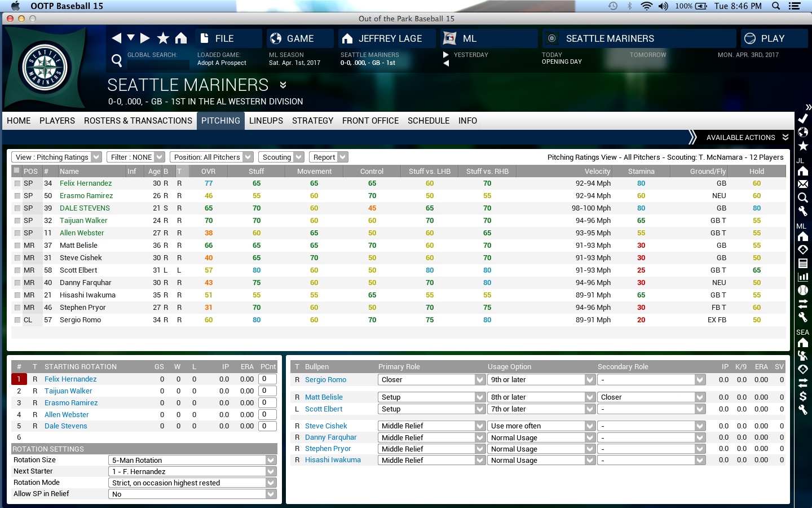Open the ML home icon in sidebar
The height and width of the screenshot is (508, 812).
803,236
